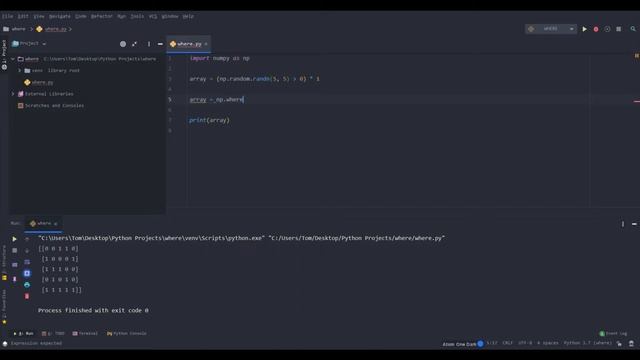Click the where.py breadcrumb in navigation bar
Image resolution: width=640 pixels, height=360 pixels.
click(x=51, y=29)
